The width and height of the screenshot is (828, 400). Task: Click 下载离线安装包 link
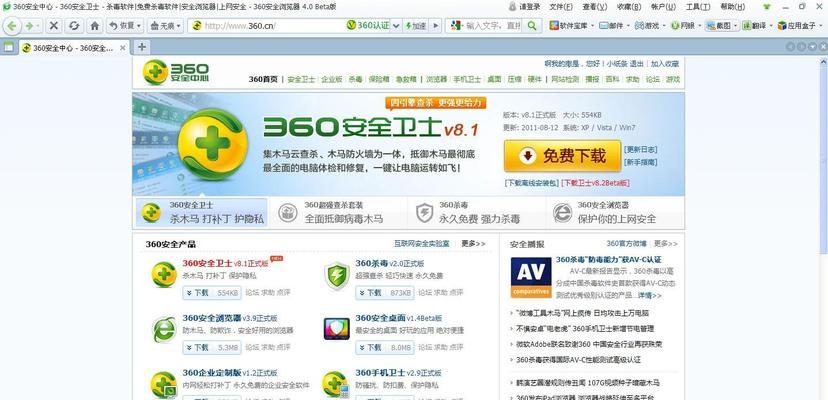click(531, 183)
